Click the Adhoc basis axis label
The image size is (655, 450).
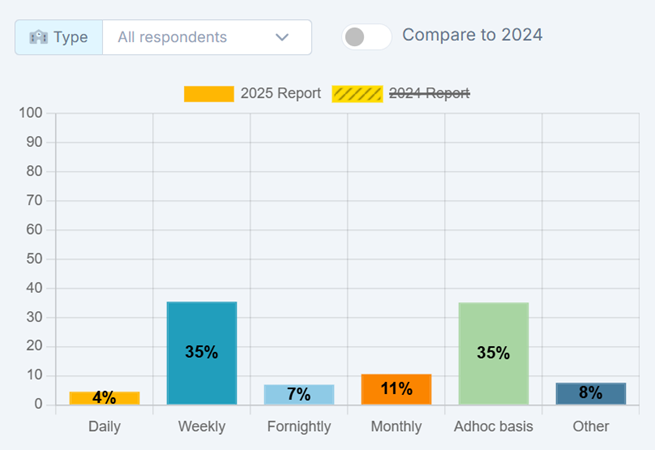pos(493,426)
